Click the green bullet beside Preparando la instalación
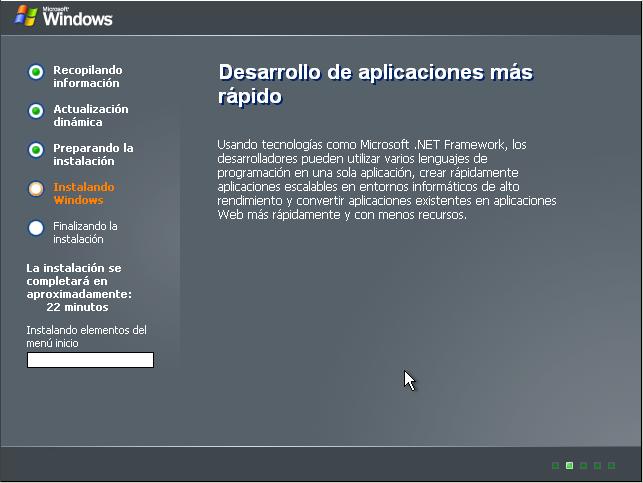643x483 pixels. click(36, 150)
